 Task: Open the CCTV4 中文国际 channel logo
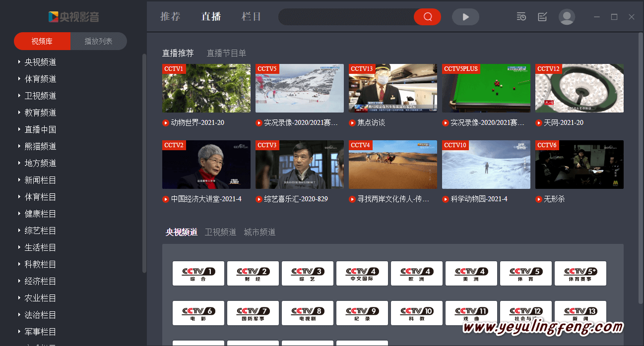pos(362,274)
